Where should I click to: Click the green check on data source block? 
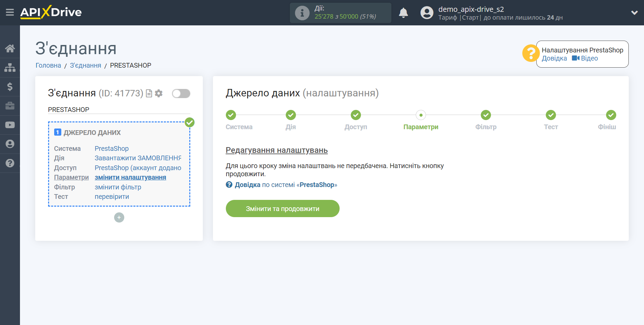(x=190, y=122)
